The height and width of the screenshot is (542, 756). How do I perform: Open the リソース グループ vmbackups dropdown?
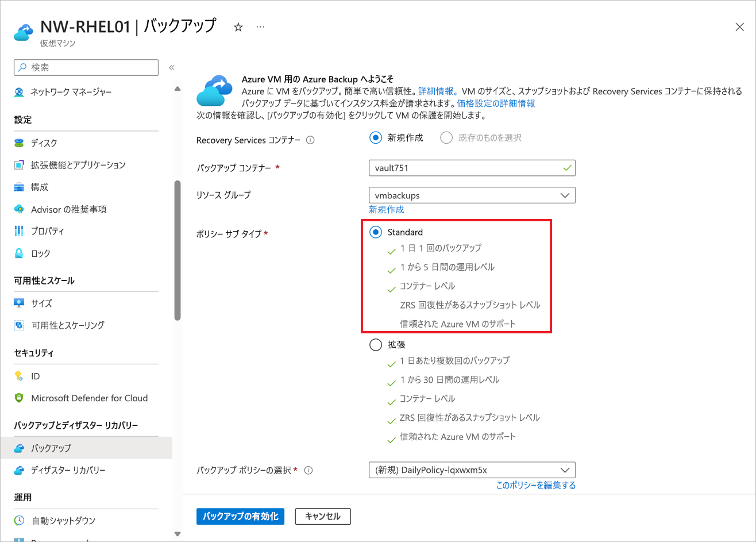(x=472, y=195)
